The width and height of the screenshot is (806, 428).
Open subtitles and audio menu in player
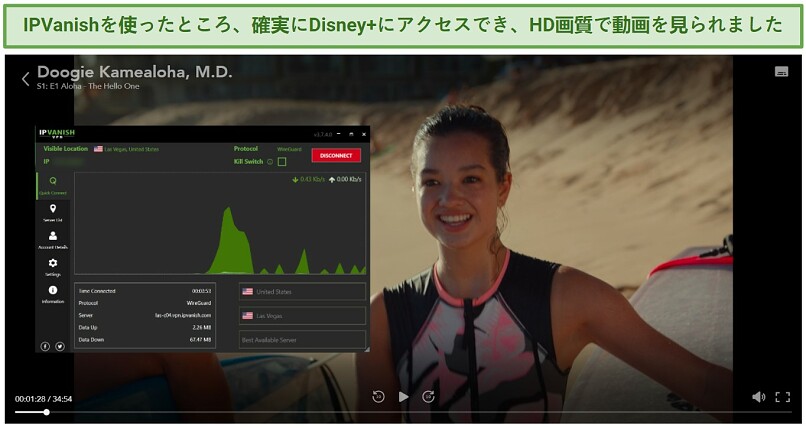coord(781,71)
